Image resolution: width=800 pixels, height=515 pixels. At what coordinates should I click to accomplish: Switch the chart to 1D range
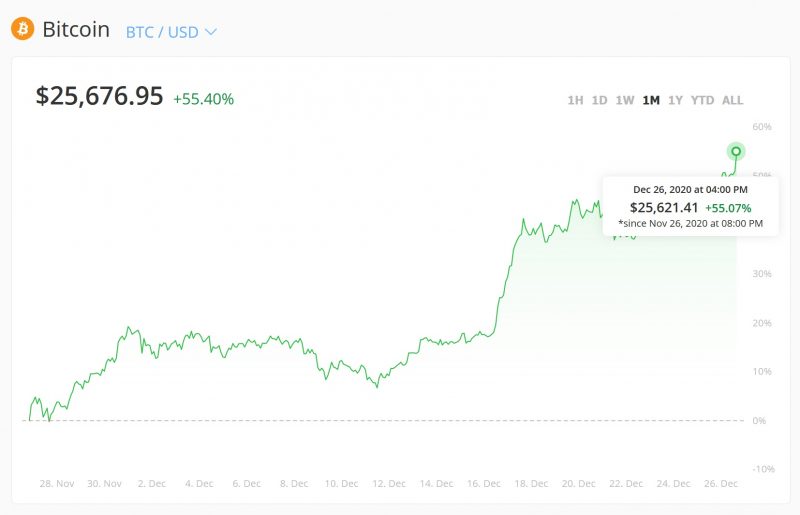(599, 100)
